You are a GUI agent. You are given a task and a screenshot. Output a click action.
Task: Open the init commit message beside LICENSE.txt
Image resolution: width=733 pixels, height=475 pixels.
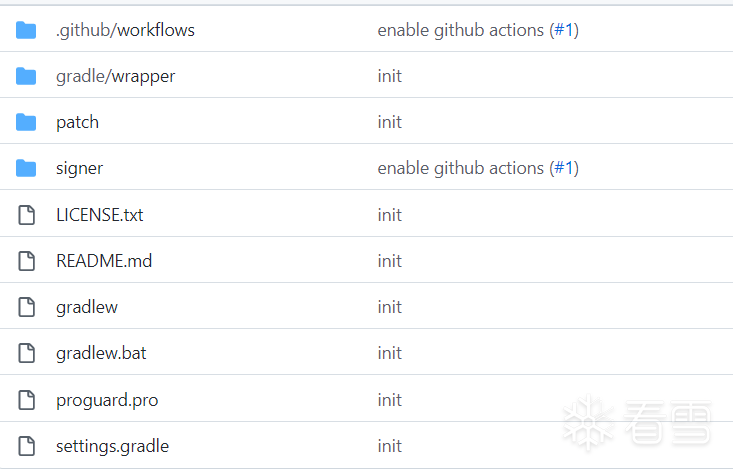click(x=389, y=215)
